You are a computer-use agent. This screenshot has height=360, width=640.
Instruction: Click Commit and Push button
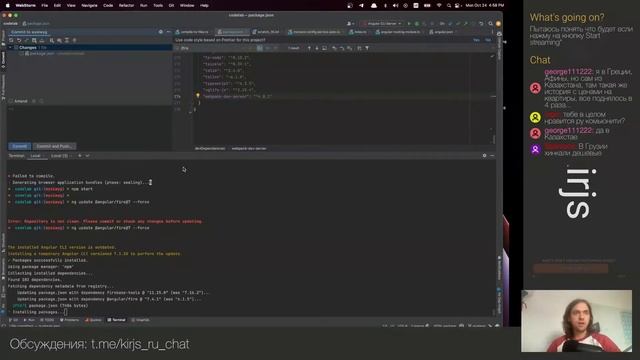(54, 146)
